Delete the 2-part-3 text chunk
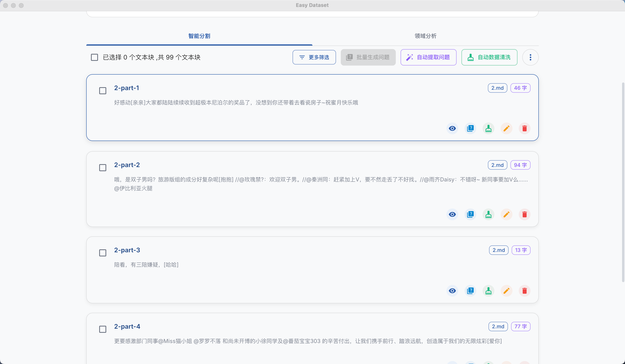This screenshot has width=625, height=364. click(524, 291)
